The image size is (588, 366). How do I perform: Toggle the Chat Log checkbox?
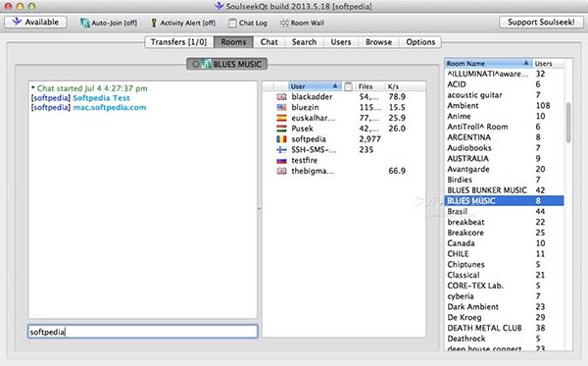pyautogui.click(x=232, y=23)
